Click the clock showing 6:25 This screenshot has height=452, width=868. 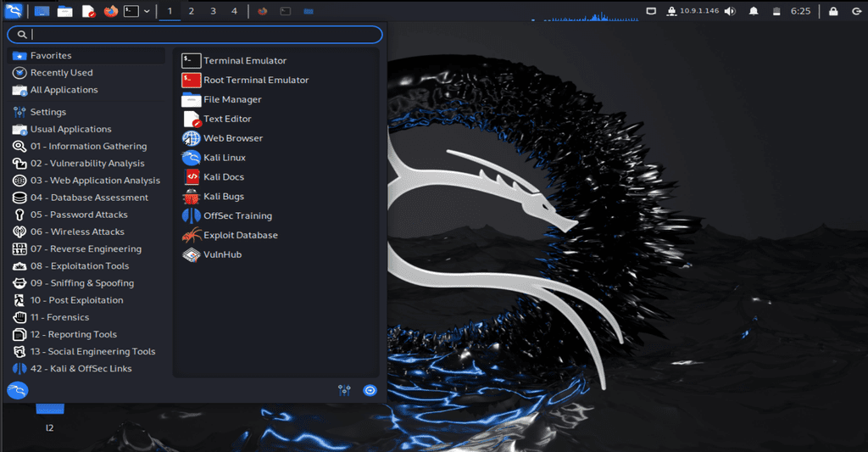pos(800,11)
